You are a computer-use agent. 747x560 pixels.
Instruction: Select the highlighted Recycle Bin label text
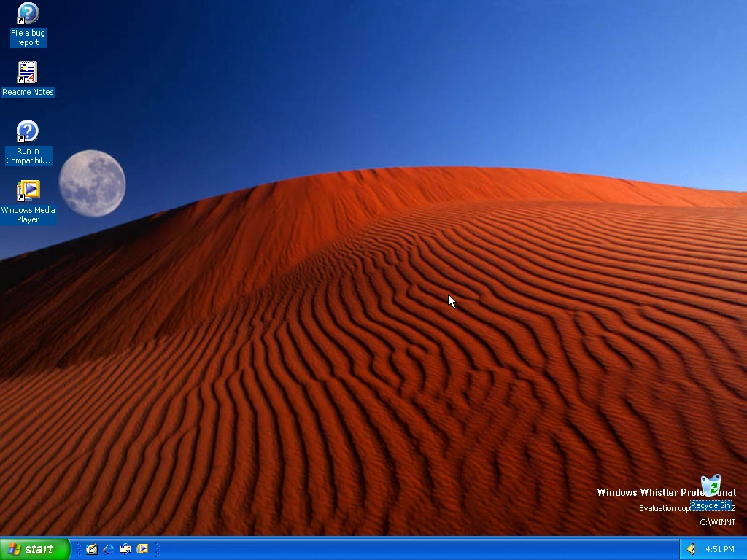[x=712, y=505]
